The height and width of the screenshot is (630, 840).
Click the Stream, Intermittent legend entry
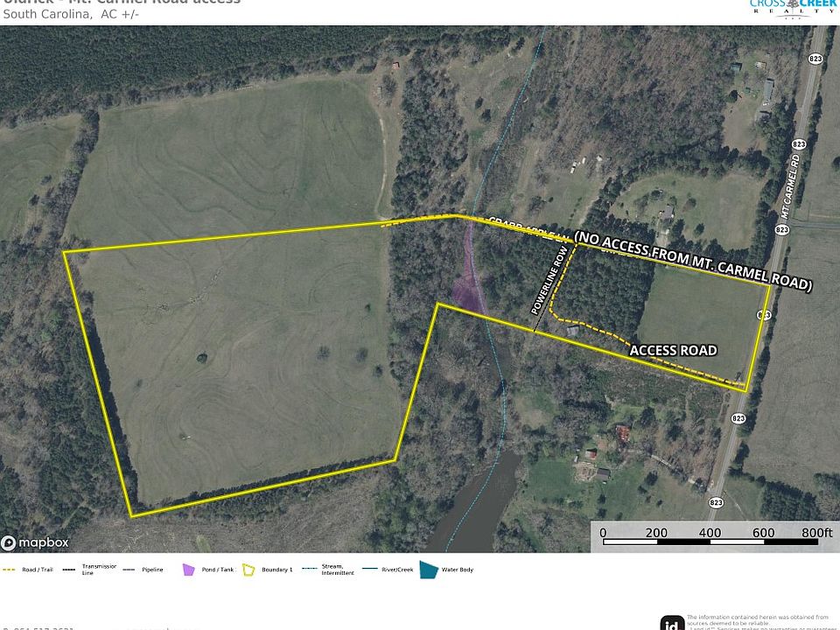[328, 570]
